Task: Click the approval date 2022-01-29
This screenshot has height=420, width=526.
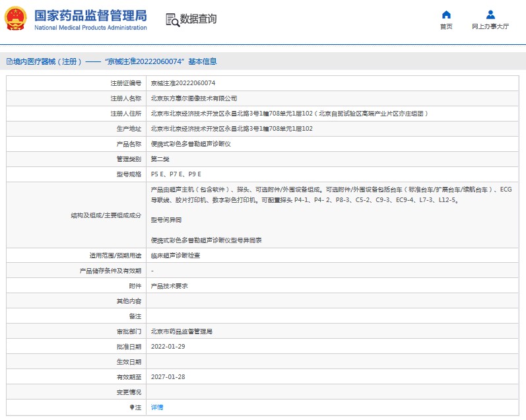Action: pos(168,347)
